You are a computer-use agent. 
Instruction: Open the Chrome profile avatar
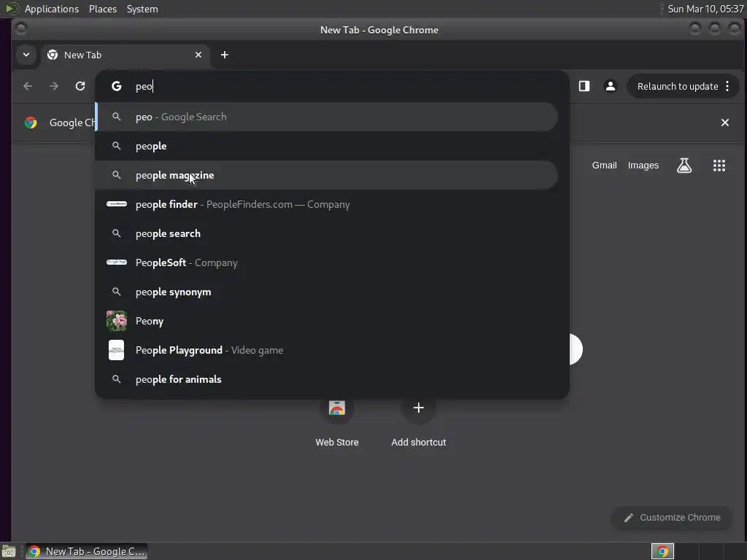(611, 86)
